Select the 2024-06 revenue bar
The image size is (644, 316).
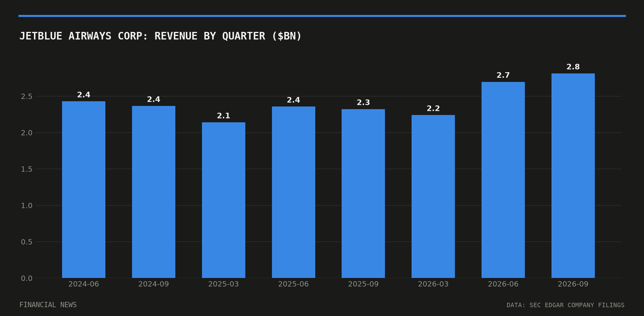[x=84, y=190]
